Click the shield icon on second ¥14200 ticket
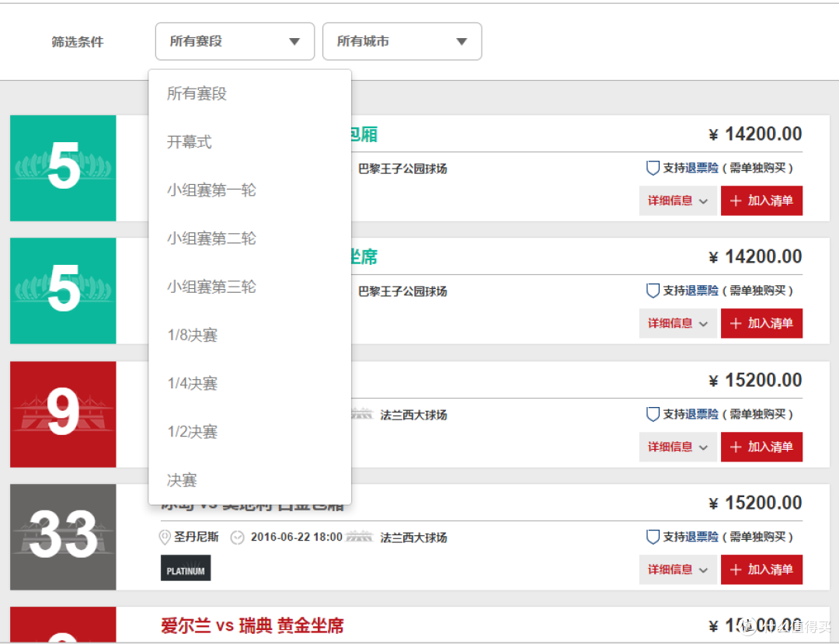The height and width of the screenshot is (644, 839). [653, 291]
